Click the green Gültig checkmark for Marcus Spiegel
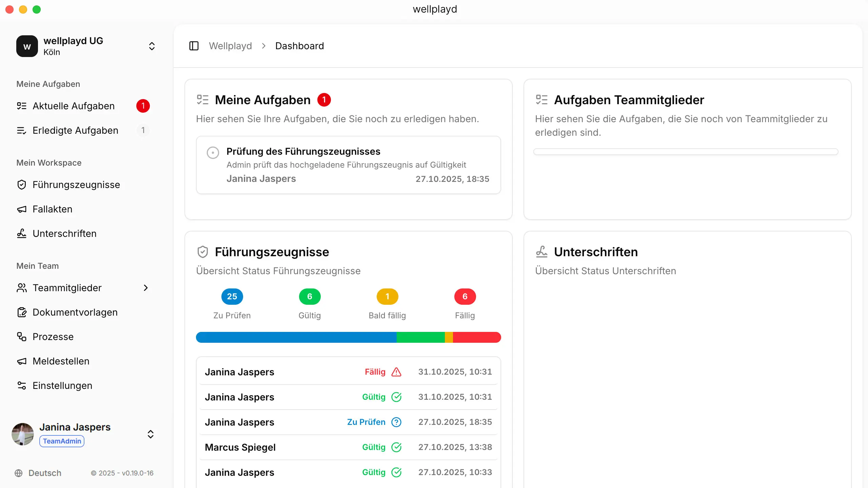The width and height of the screenshot is (868, 488). [x=397, y=447]
